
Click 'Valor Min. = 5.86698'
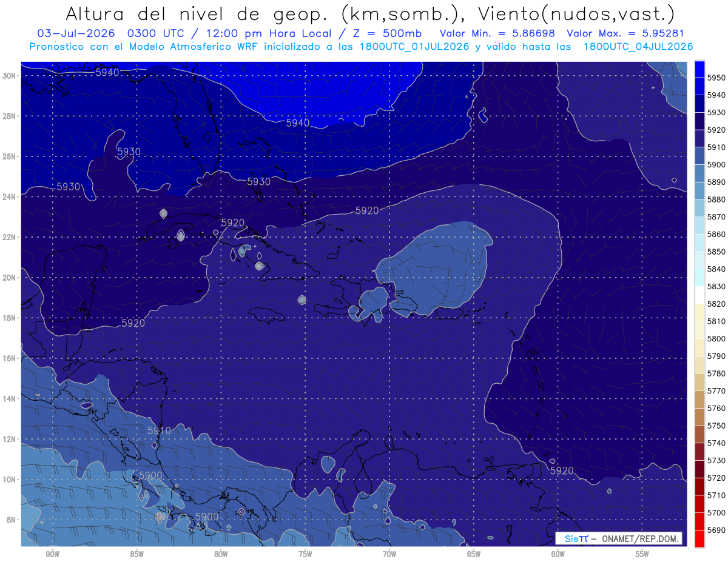tap(497, 33)
